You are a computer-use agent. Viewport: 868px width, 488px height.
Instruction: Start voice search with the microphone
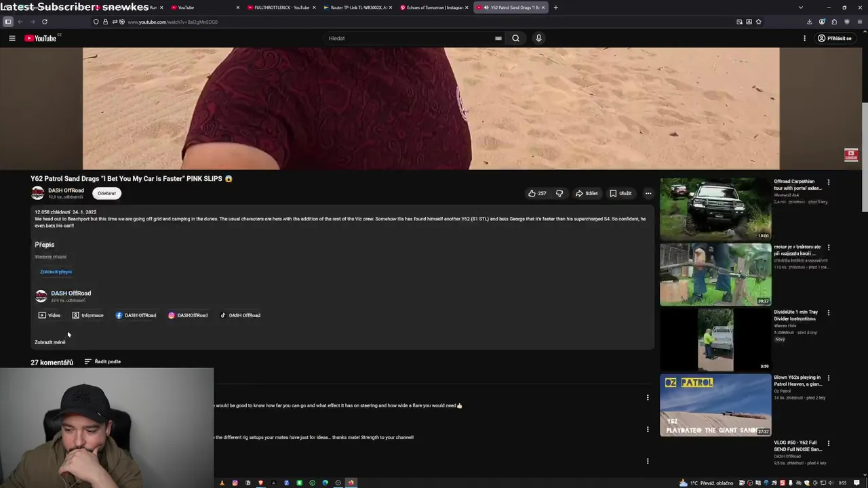(538, 38)
